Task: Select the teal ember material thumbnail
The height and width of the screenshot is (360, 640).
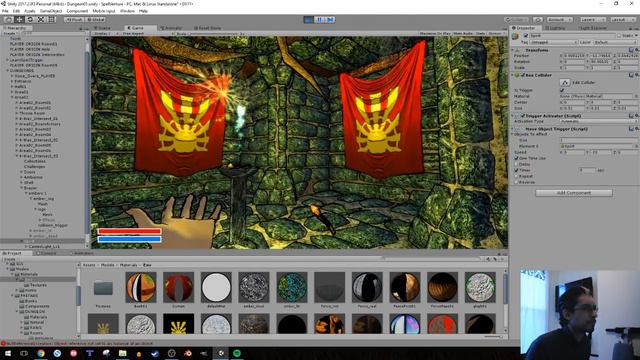Action: point(291,287)
